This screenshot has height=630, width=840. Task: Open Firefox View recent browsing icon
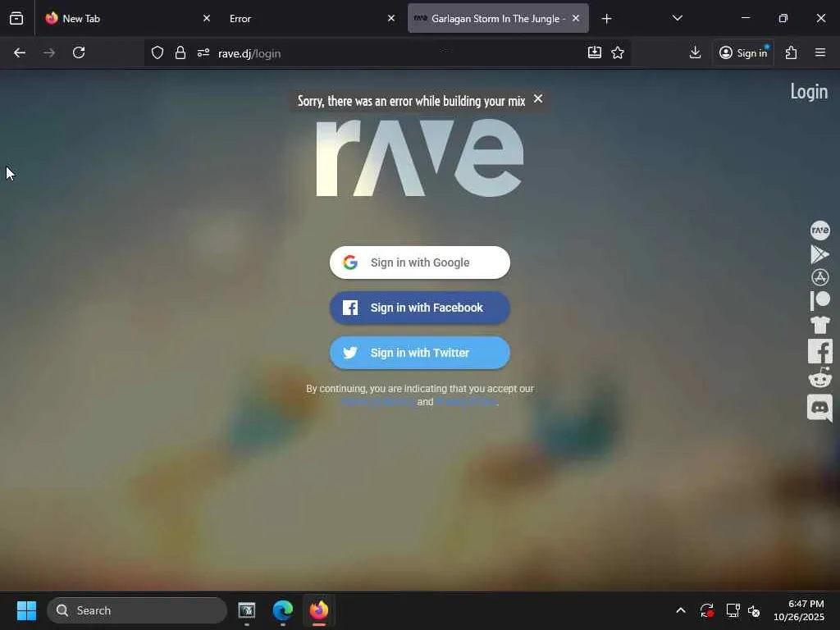(x=16, y=18)
